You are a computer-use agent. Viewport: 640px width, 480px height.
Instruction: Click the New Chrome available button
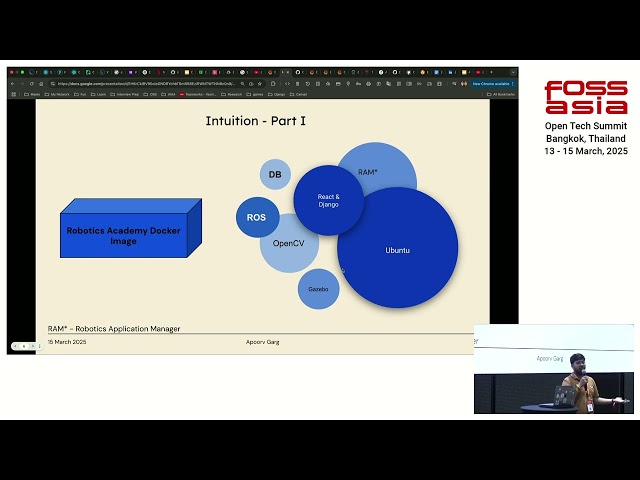(x=491, y=84)
